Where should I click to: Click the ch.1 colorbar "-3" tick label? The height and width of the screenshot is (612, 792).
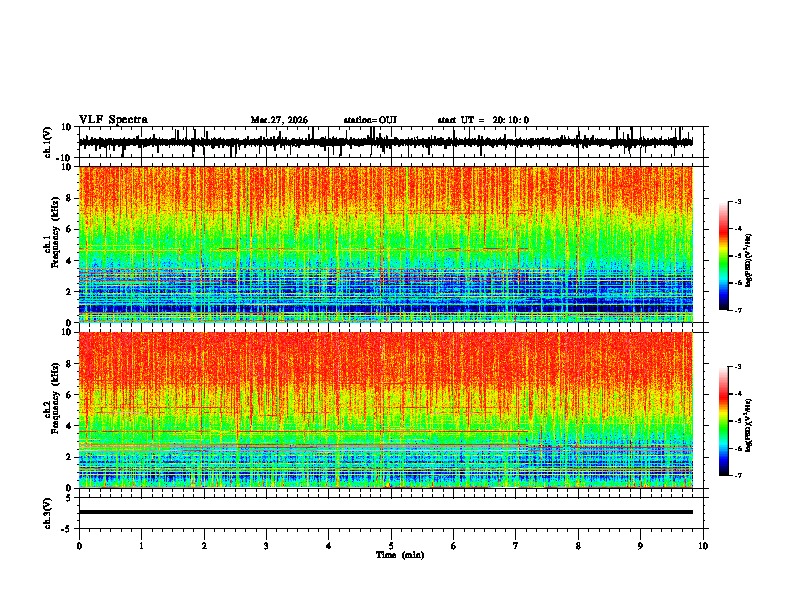coord(737,201)
